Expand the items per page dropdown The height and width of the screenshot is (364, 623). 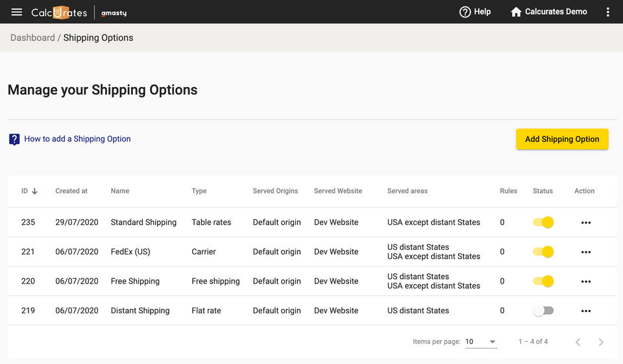481,342
